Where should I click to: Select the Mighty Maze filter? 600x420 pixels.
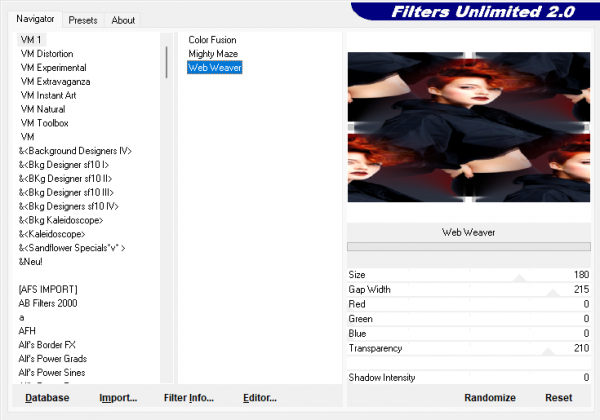213,54
